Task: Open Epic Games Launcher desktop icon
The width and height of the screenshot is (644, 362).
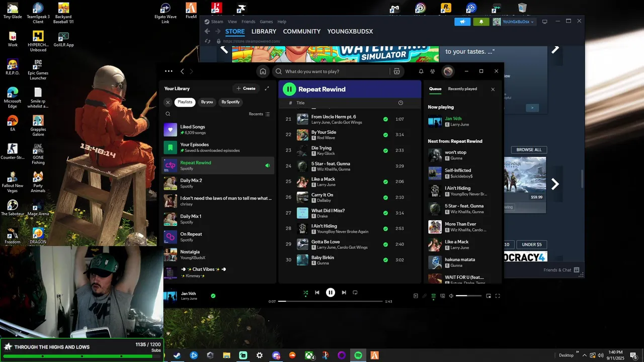Action: click(x=38, y=70)
